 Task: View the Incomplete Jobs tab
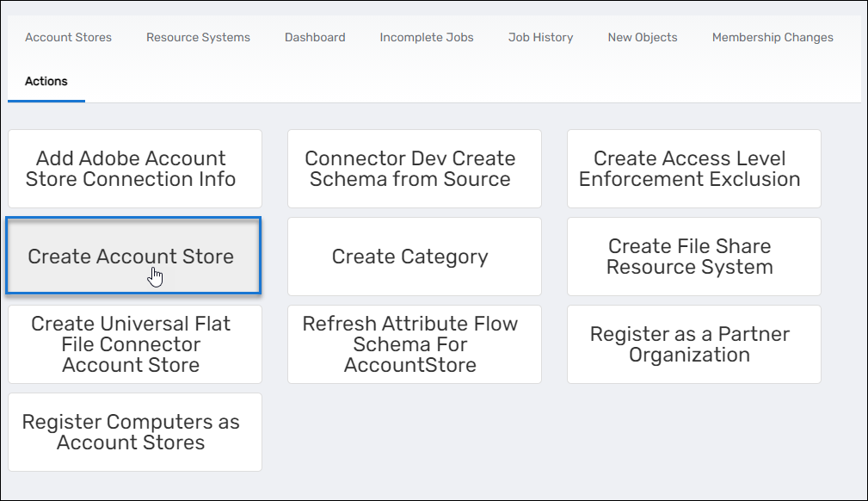pos(427,37)
